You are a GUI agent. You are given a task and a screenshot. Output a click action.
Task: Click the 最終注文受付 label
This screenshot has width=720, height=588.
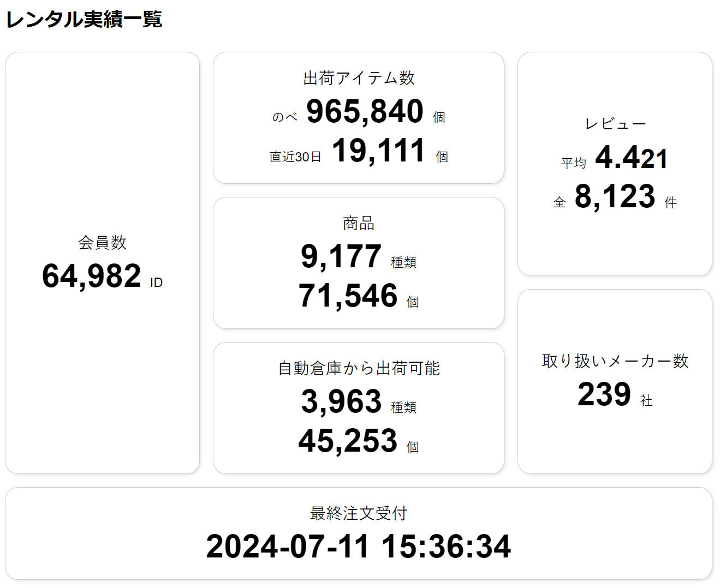(359, 513)
